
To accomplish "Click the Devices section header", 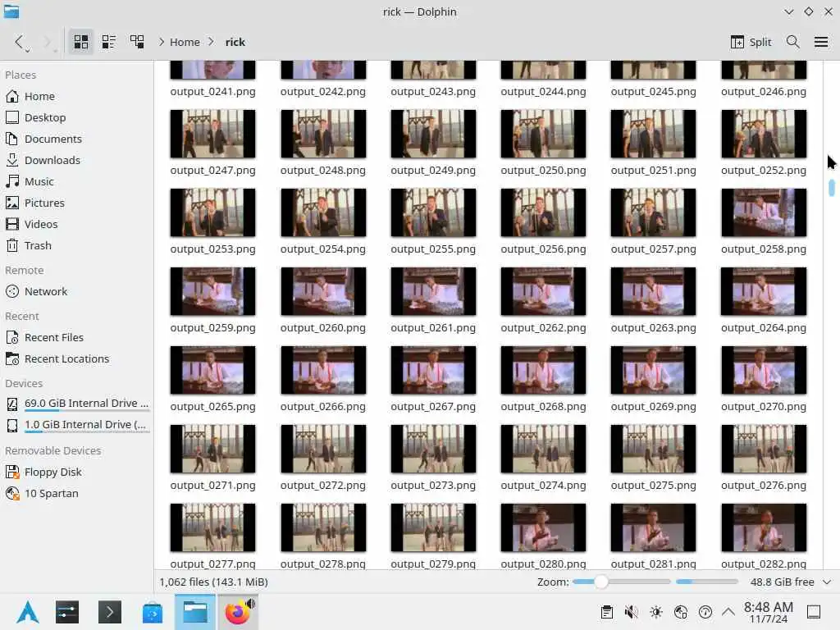I will coord(24,384).
